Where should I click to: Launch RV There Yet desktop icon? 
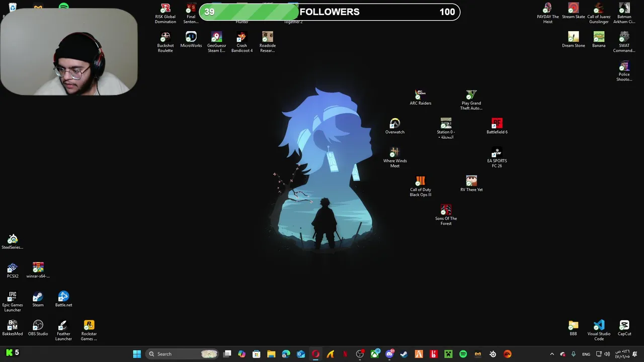[x=471, y=184]
